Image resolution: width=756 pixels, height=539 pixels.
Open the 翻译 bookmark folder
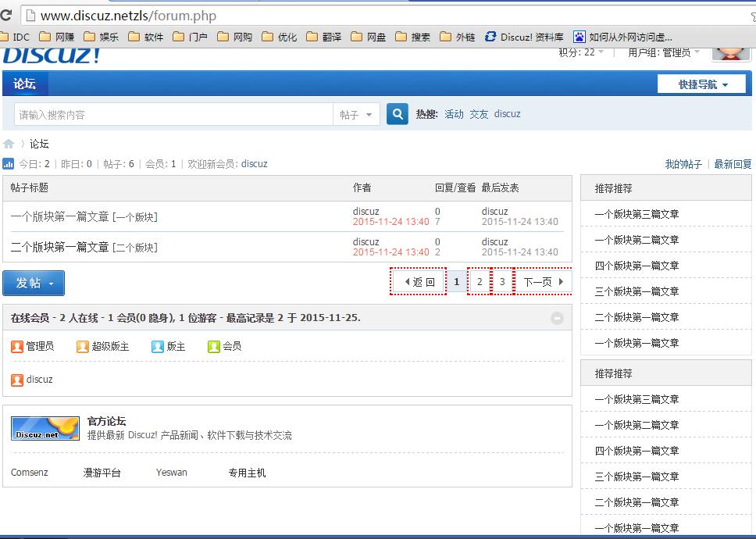pos(324,37)
